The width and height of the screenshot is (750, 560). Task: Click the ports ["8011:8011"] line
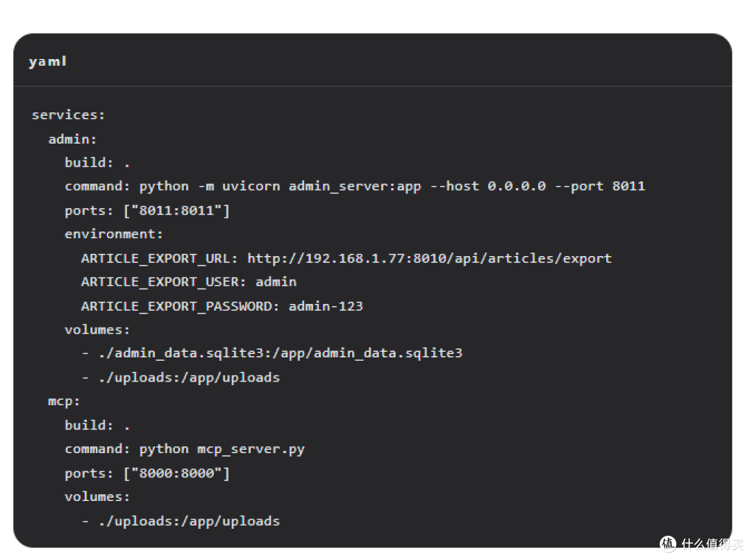pyautogui.click(x=147, y=210)
